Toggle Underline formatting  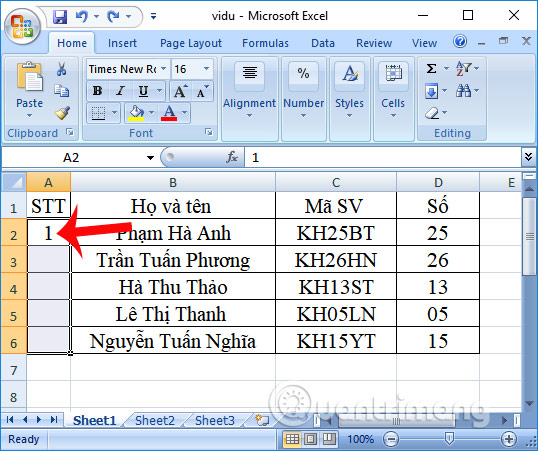pos(143,91)
